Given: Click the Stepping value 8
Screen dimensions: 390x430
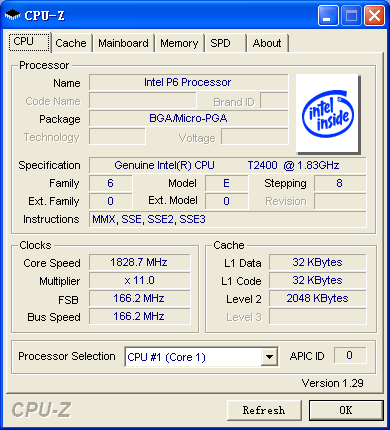Looking at the screenshot, I should pos(340,183).
